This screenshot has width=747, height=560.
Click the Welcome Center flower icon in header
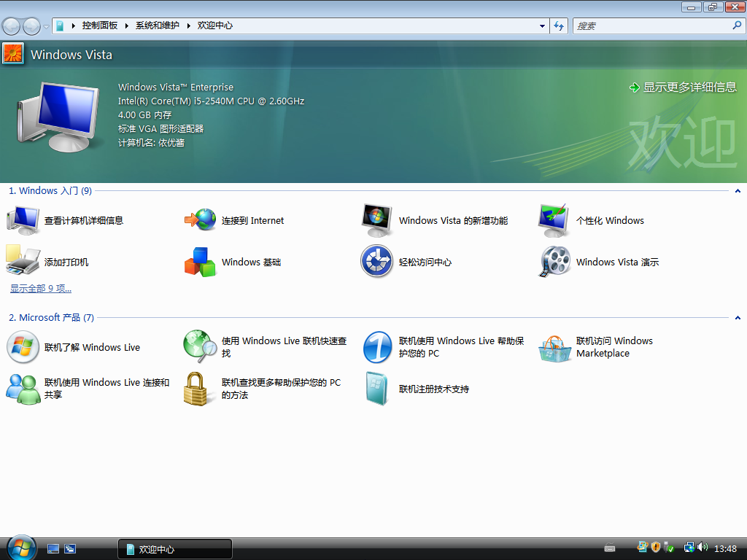[13, 53]
